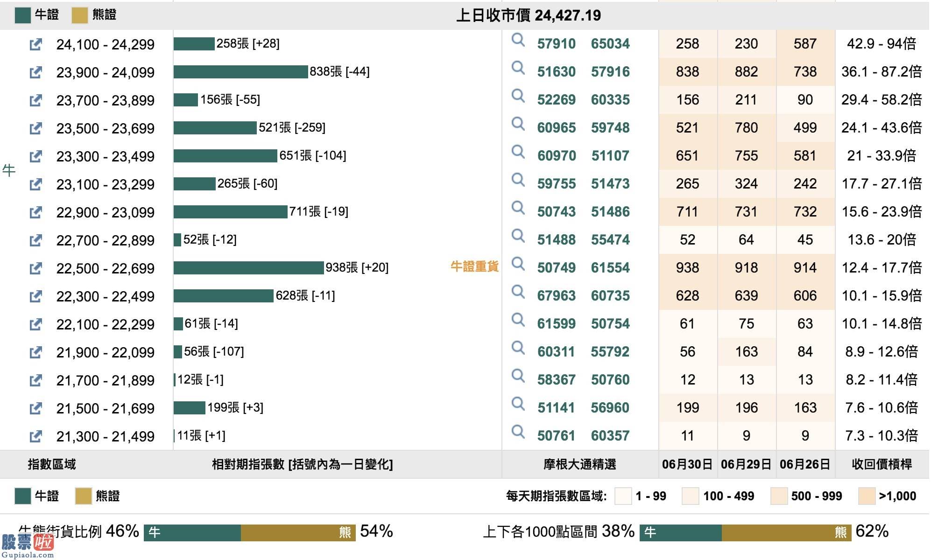The height and width of the screenshot is (560, 931).
Task: Open warrant code 60965
Action: tap(556, 128)
